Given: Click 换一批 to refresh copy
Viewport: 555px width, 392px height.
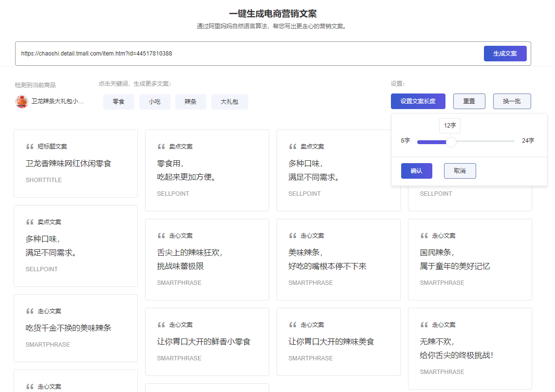Looking at the screenshot, I should (x=512, y=101).
